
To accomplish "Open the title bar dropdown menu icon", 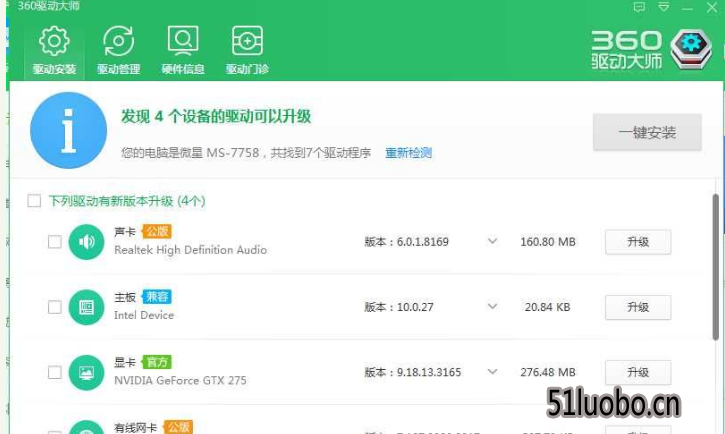I will click(664, 7).
